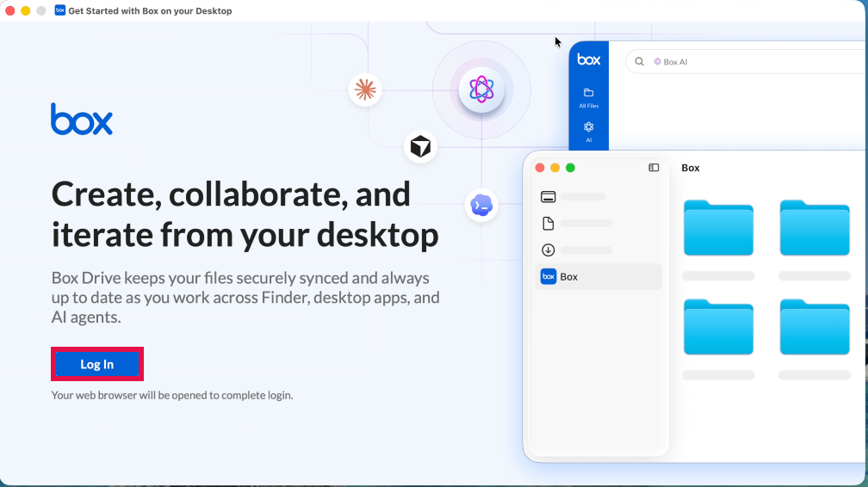Click the green dot in illustrated Finder window
The height and width of the screenshot is (487, 868).
570,168
